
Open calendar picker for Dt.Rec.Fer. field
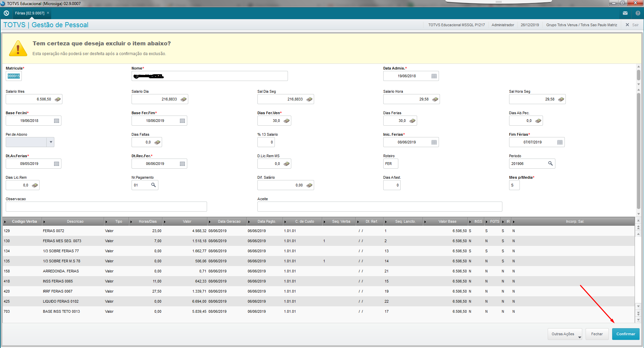pyautogui.click(x=182, y=164)
